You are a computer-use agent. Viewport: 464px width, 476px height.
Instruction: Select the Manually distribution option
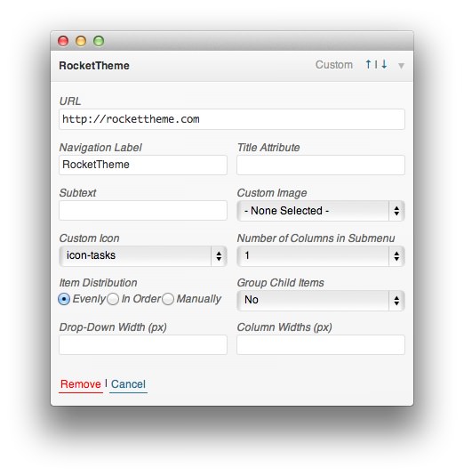coord(168,299)
